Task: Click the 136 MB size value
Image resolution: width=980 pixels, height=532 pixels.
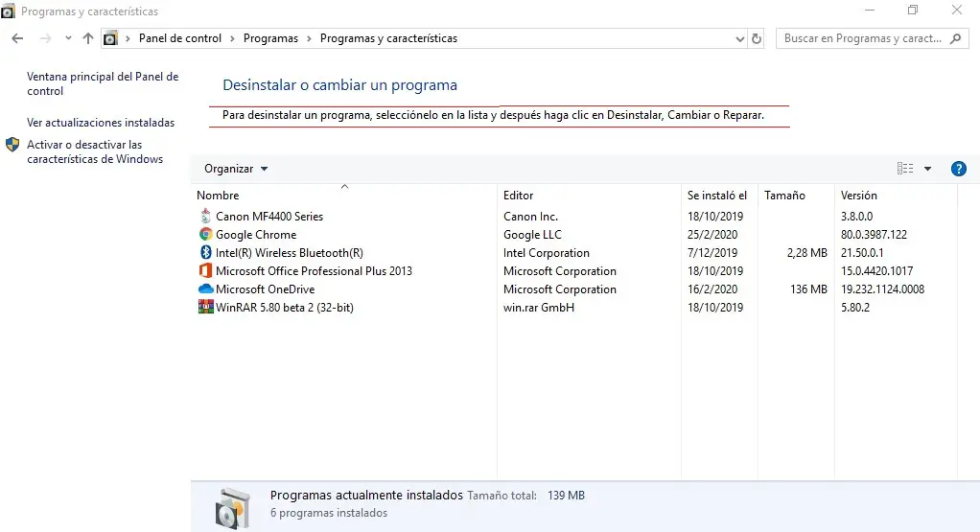Action: click(x=808, y=289)
